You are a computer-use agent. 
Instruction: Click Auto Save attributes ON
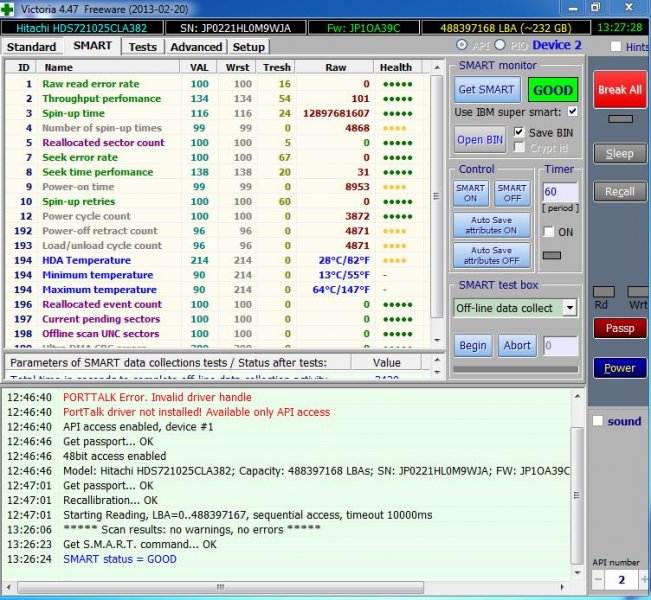492,223
